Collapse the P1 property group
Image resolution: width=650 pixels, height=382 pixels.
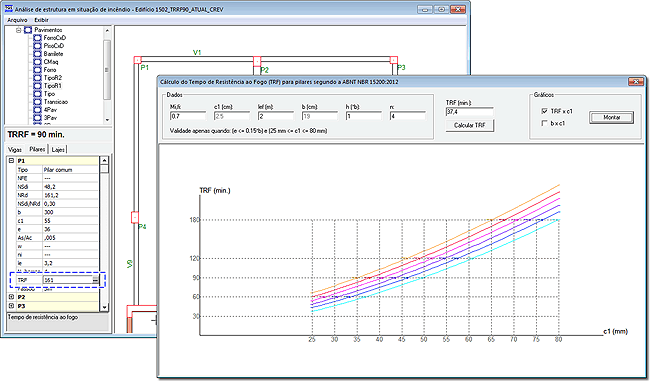[x=12, y=160]
